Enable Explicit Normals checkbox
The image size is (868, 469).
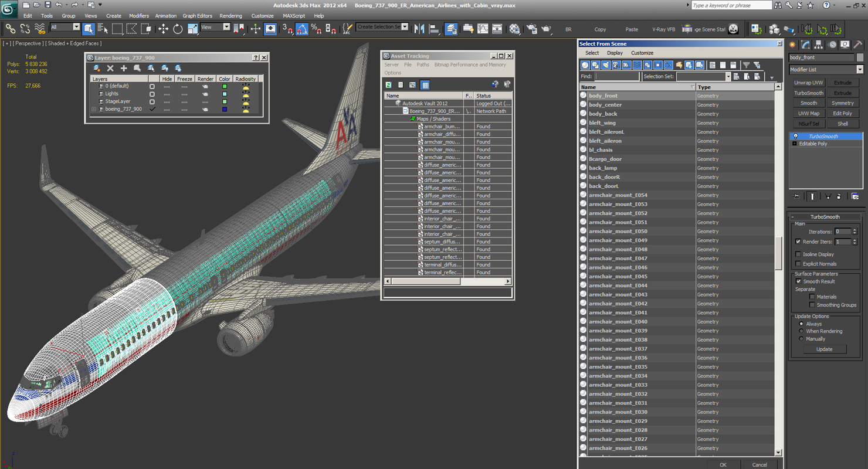(798, 264)
